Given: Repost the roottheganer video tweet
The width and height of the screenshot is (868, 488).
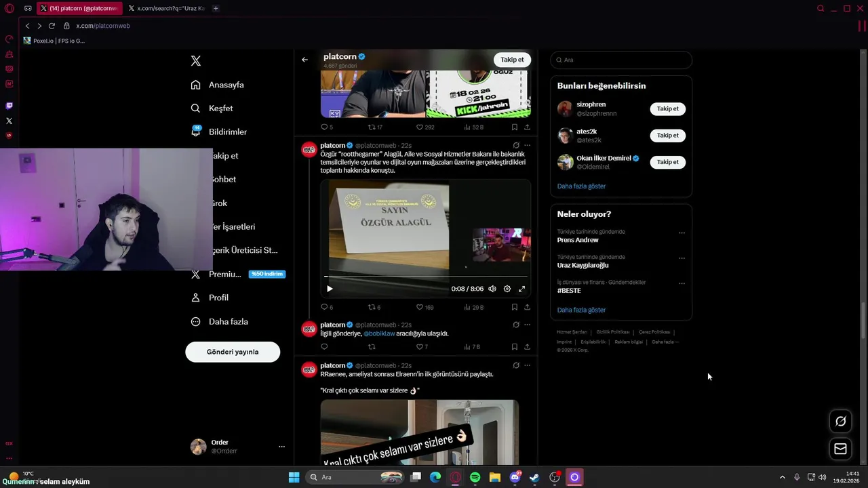Looking at the screenshot, I should [x=374, y=307].
